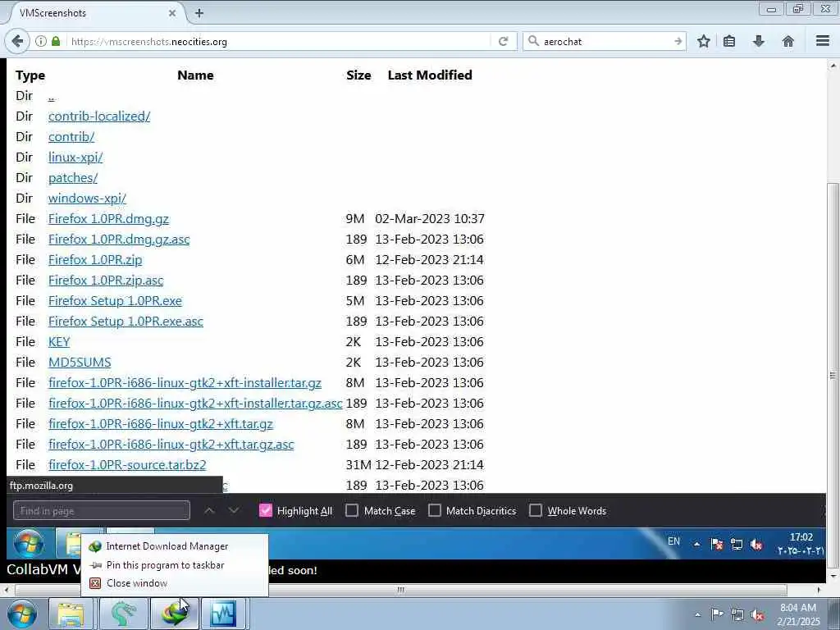Open the inner VM File Explorer taskbar icon
The image size is (840, 630).
(x=69, y=543)
